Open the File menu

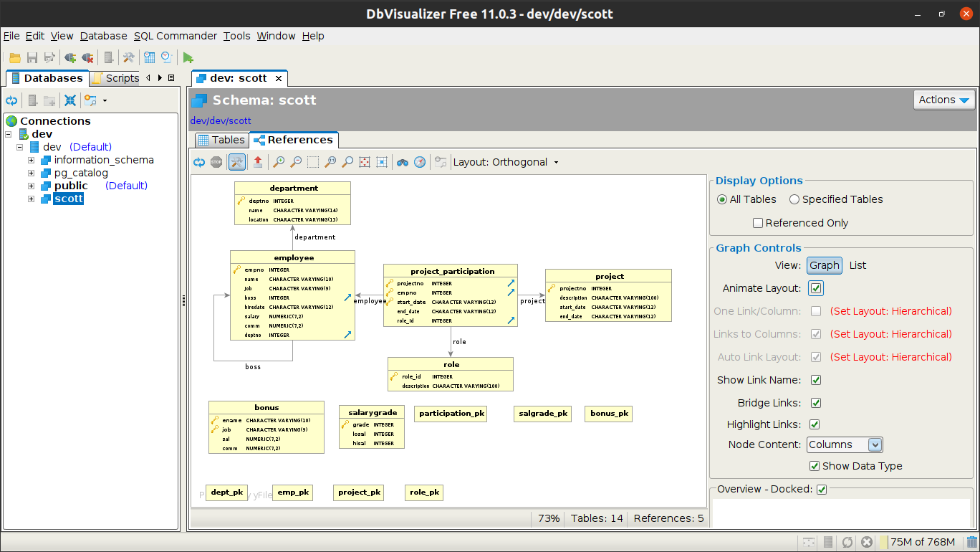tap(11, 36)
